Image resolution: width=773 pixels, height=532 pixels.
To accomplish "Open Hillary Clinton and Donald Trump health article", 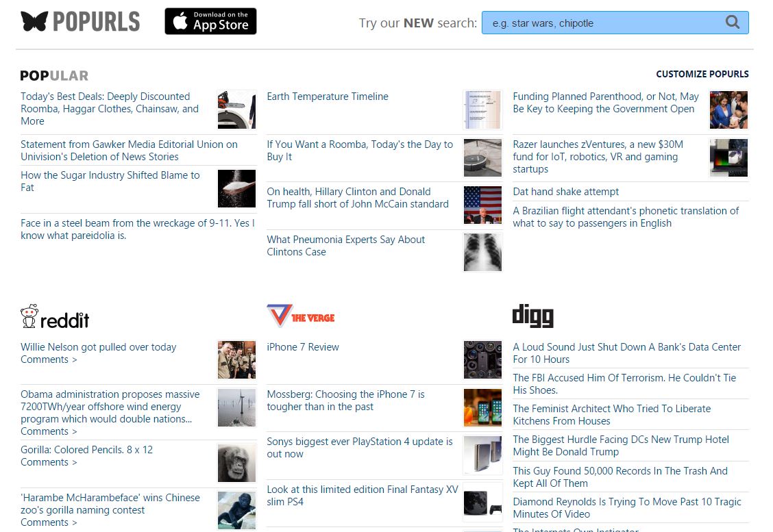I will point(358,198).
